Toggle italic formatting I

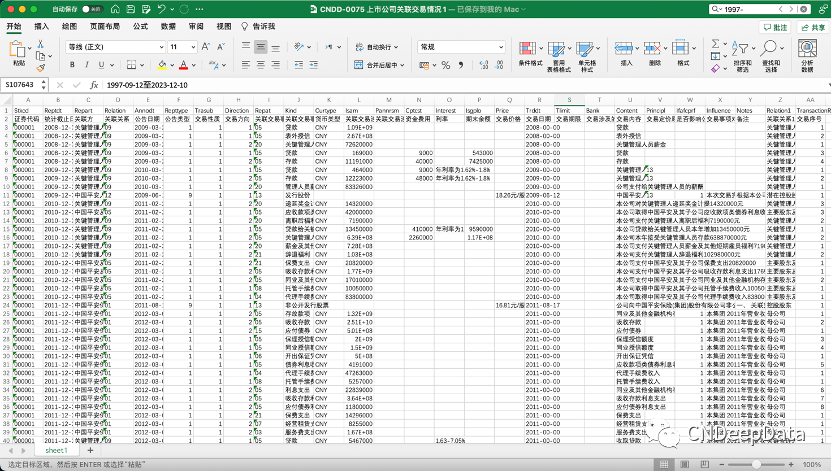pos(86,65)
